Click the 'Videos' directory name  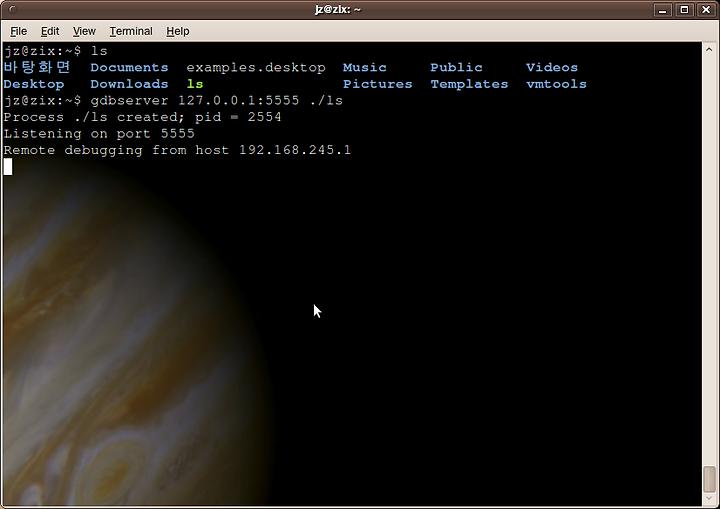pos(552,68)
